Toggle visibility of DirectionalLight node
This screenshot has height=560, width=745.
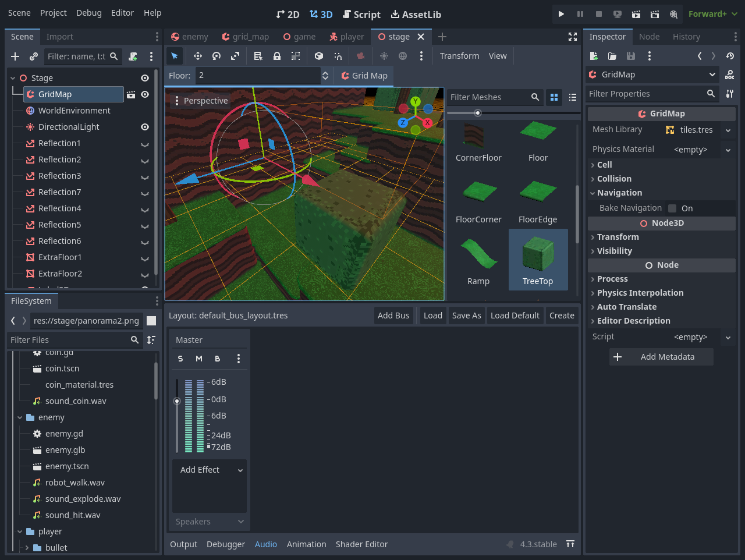pos(145,127)
